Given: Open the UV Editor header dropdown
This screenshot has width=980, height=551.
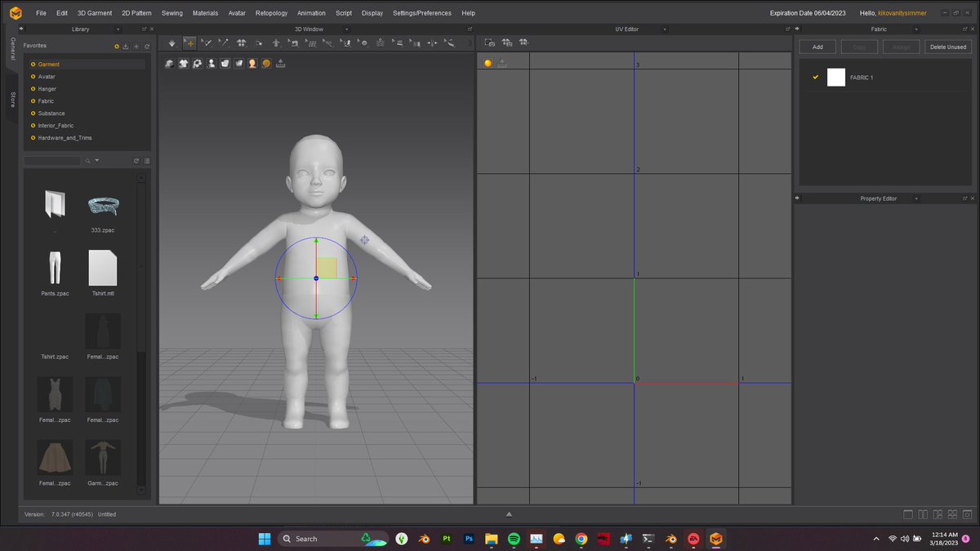Looking at the screenshot, I should coord(666,29).
